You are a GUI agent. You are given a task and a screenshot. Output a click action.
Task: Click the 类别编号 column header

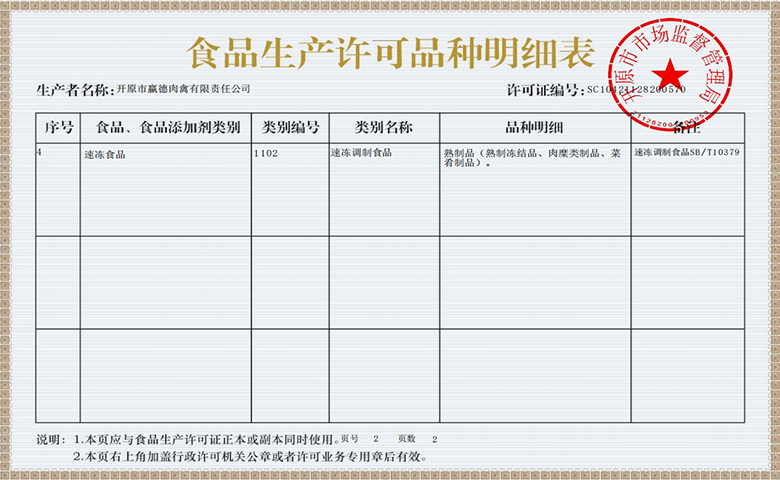tap(290, 128)
